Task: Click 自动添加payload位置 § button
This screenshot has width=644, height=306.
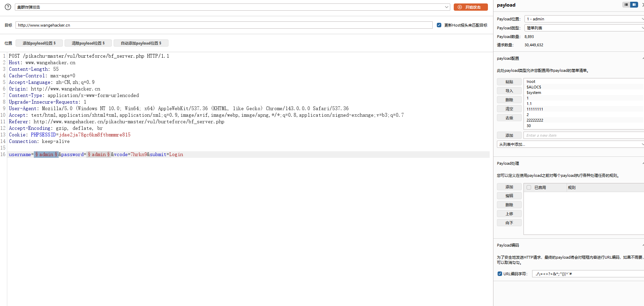Action: tap(141, 43)
